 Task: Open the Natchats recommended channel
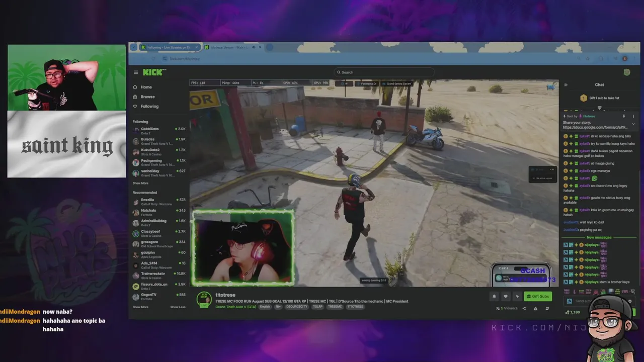point(159,212)
